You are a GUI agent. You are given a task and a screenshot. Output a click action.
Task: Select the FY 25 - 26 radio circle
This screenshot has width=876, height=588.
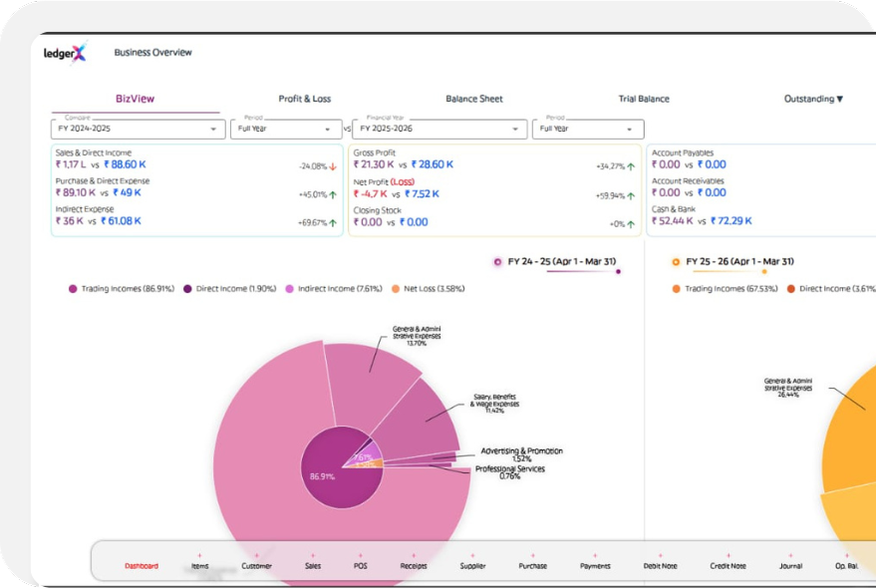coord(676,262)
